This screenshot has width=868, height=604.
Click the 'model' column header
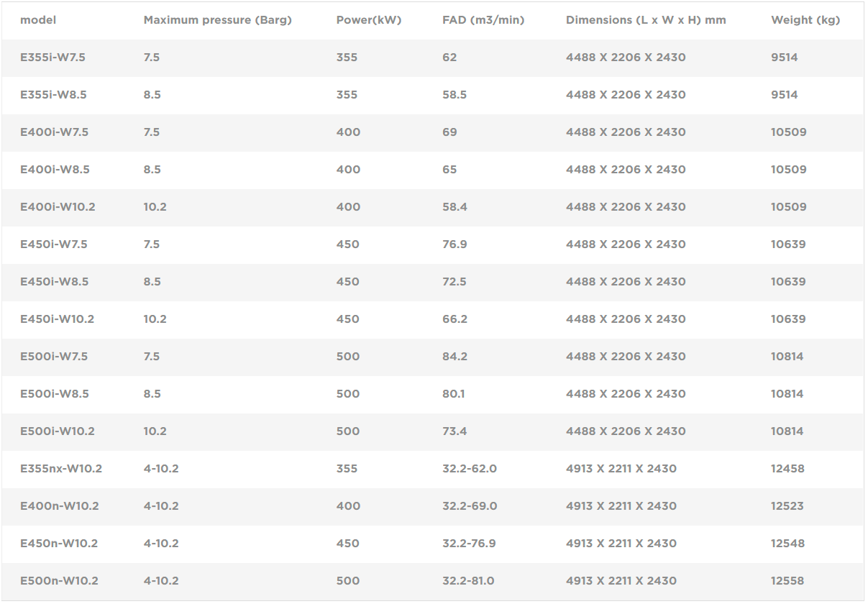pyautogui.click(x=38, y=20)
